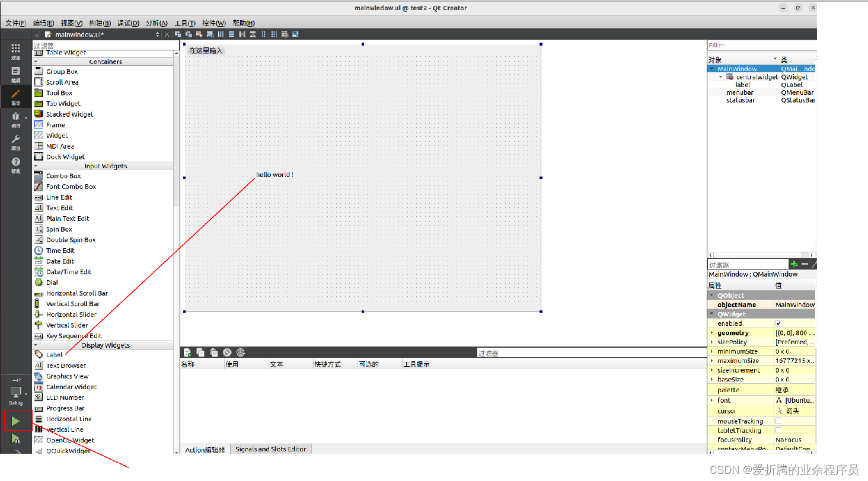Apply the Lay Out Vertically toolbar icon
This screenshot has height=481, width=868.
coord(231,34)
